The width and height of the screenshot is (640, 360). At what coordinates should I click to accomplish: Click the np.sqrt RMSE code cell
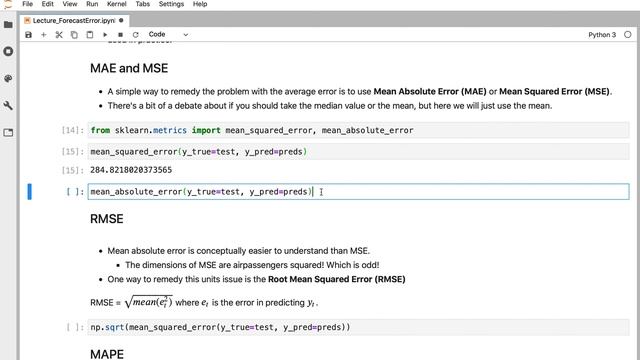pyautogui.click(x=358, y=327)
